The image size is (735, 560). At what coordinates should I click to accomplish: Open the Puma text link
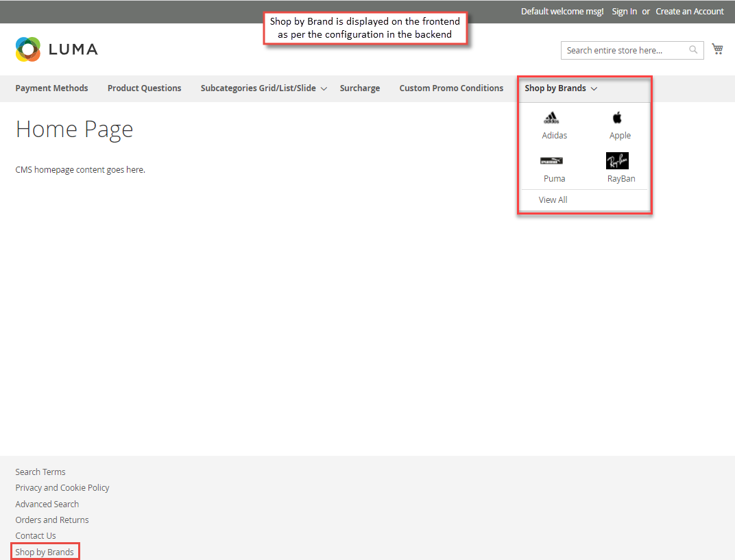pos(555,178)
